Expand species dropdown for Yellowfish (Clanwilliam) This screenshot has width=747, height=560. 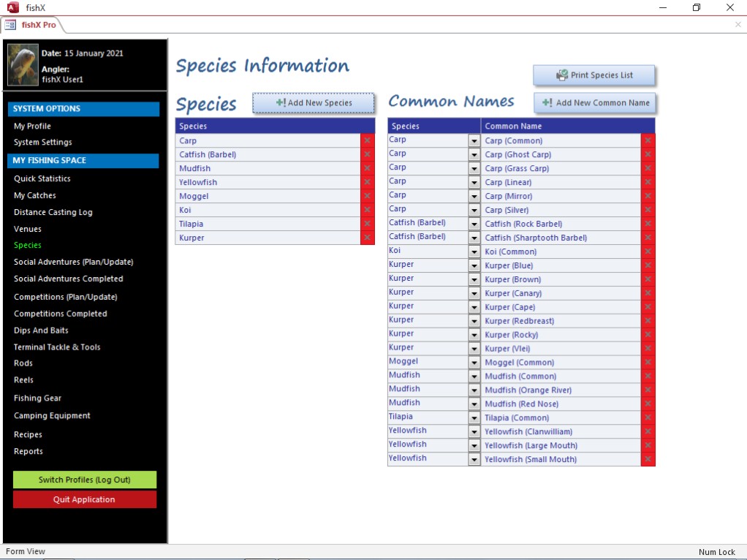click(474, 431)
